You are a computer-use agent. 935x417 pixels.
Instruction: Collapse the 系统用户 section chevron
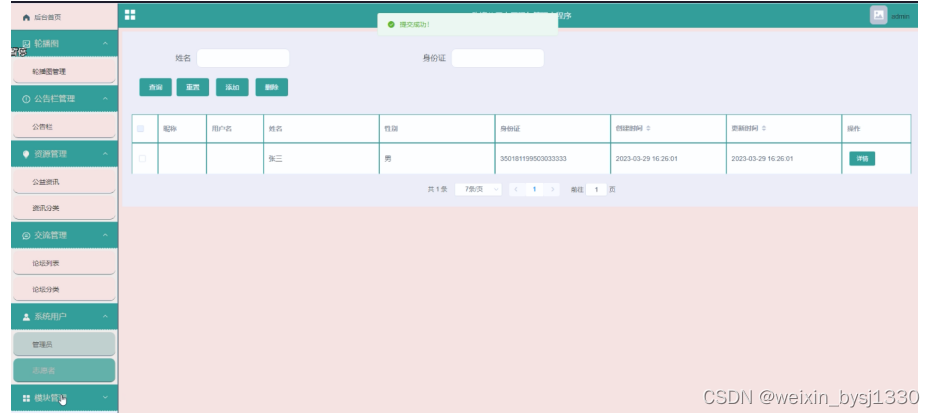106,317
